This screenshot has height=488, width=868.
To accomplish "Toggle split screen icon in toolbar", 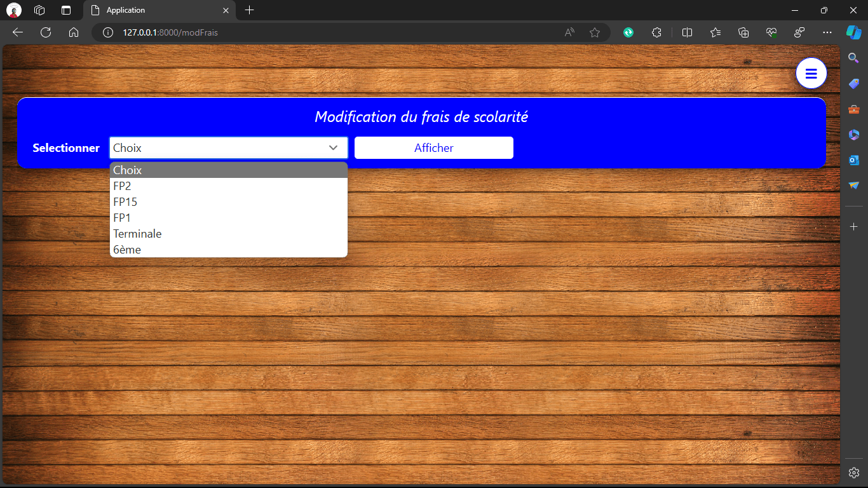I will tap(687, 32).
